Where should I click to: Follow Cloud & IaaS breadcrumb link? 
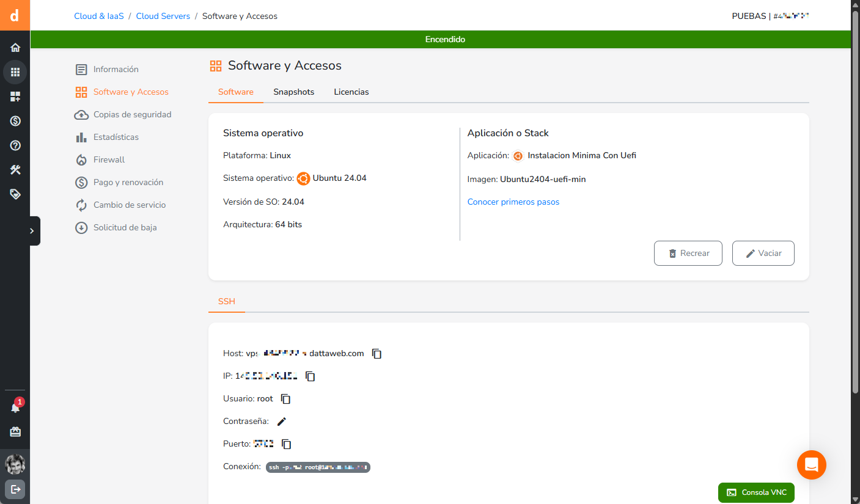[98, 16]
